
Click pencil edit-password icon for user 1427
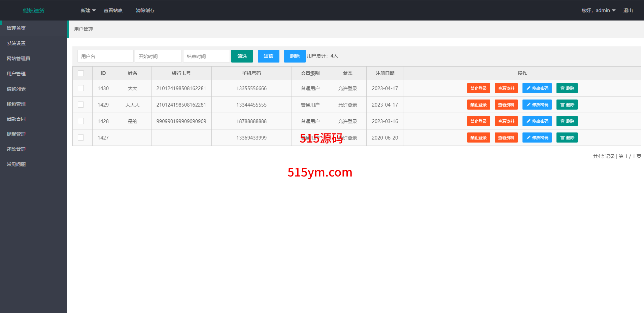click(x=529, y=138)
